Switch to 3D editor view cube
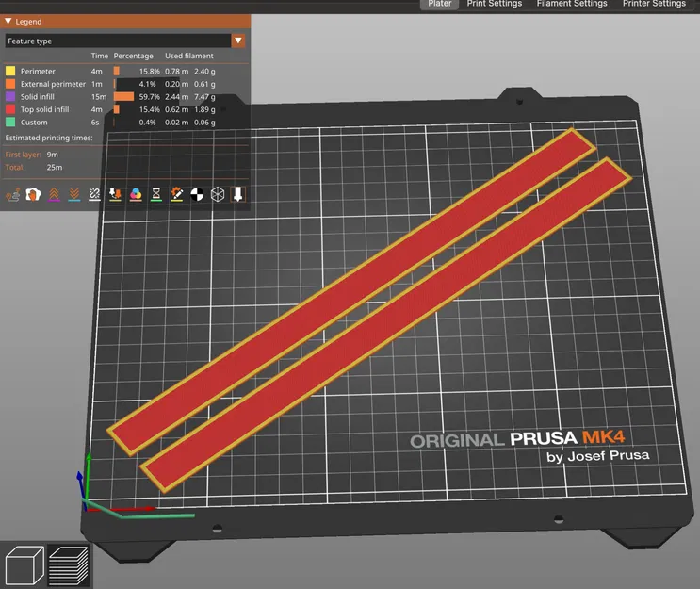The height and width of the screenshot is (589, 700). (x=24, y=564)
